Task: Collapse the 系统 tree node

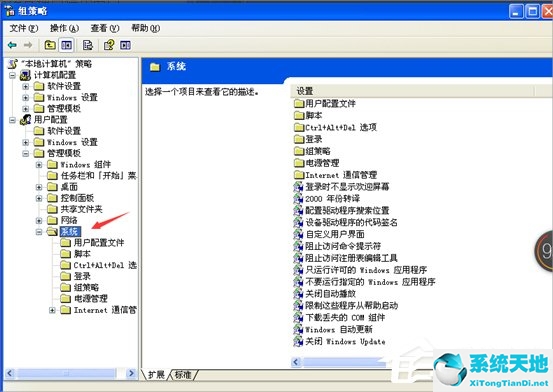Action: click(x=39, y=232)
